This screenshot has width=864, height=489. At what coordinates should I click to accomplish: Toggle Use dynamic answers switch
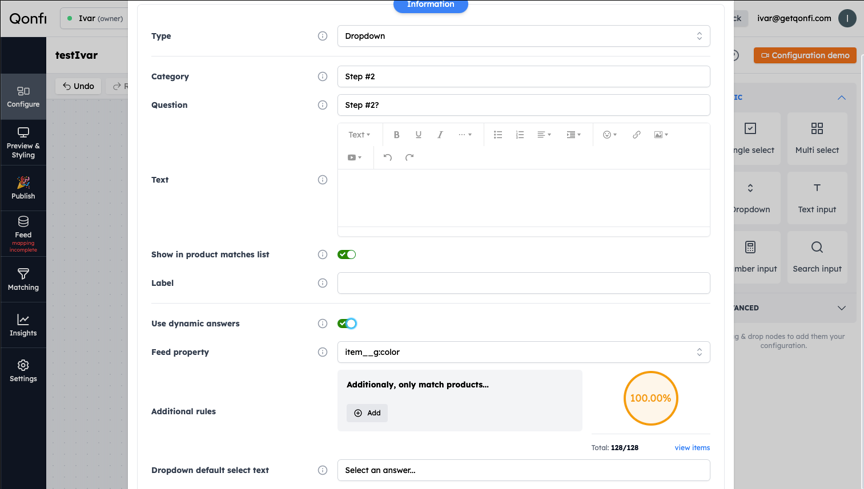347,324
